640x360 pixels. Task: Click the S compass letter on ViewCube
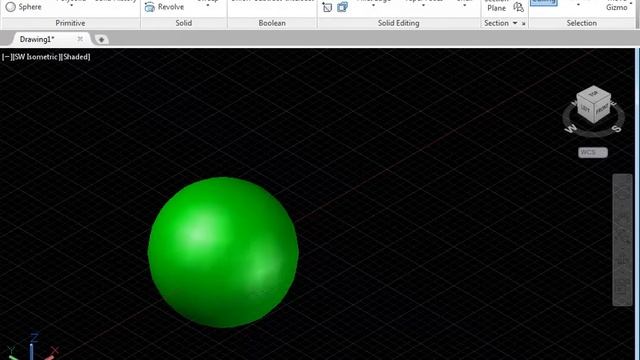(617, 128)
